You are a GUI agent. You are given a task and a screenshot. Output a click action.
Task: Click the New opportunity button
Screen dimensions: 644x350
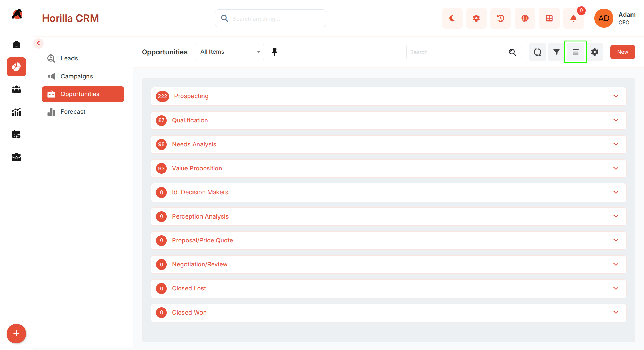click(x=622, y=52)
